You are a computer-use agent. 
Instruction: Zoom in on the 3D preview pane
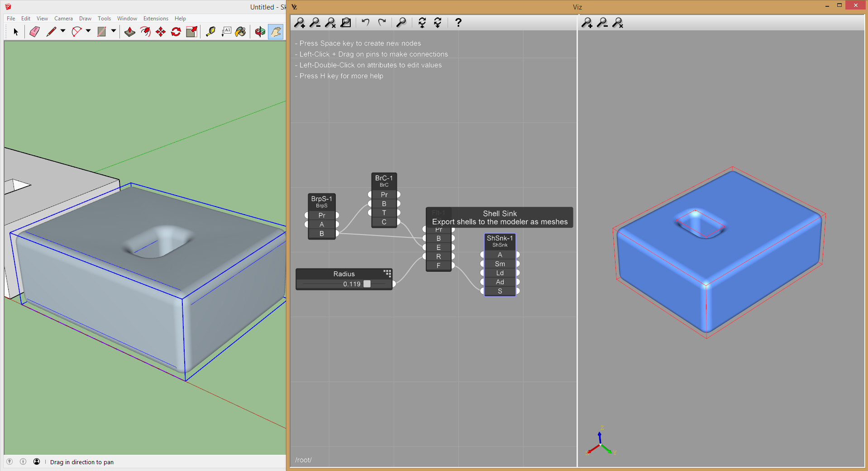click(587, 23)
